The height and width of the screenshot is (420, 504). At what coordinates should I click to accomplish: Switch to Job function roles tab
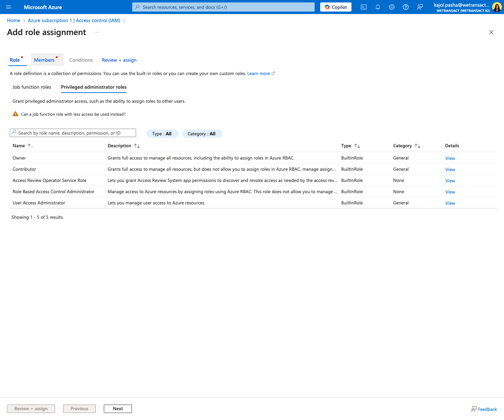tap(32, 87)
